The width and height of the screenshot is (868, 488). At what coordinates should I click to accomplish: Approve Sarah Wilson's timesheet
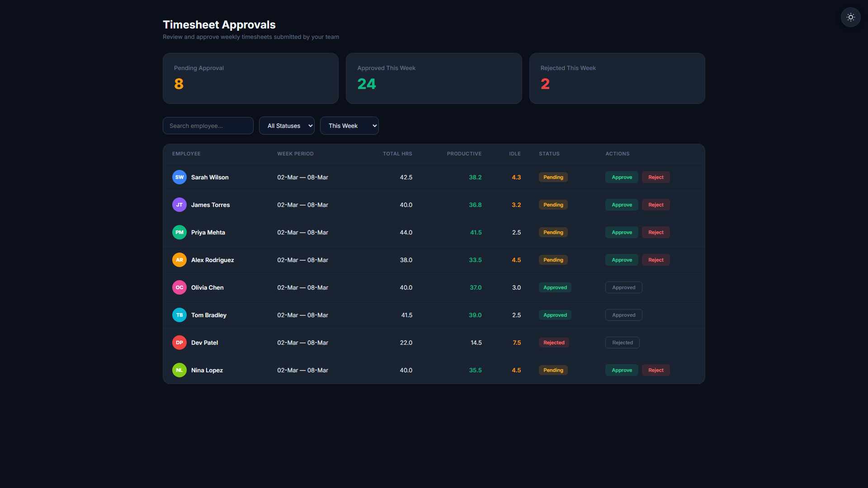(x=622, y=177)
